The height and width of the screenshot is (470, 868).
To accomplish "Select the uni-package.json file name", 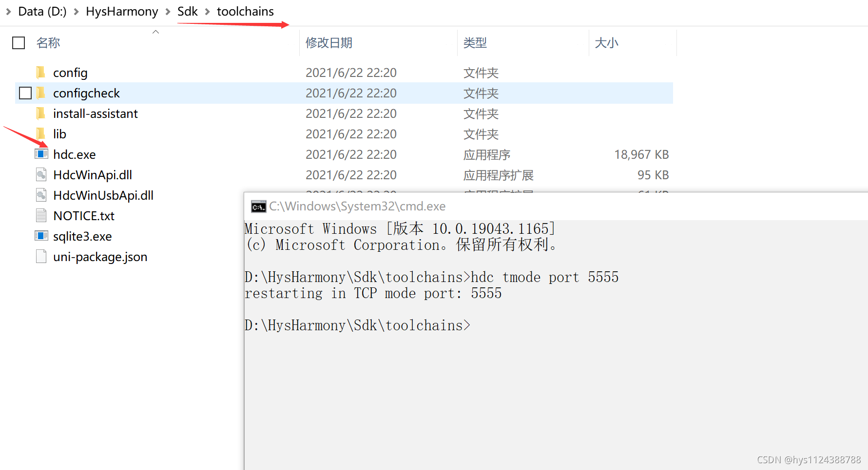I will pos(100,257).
